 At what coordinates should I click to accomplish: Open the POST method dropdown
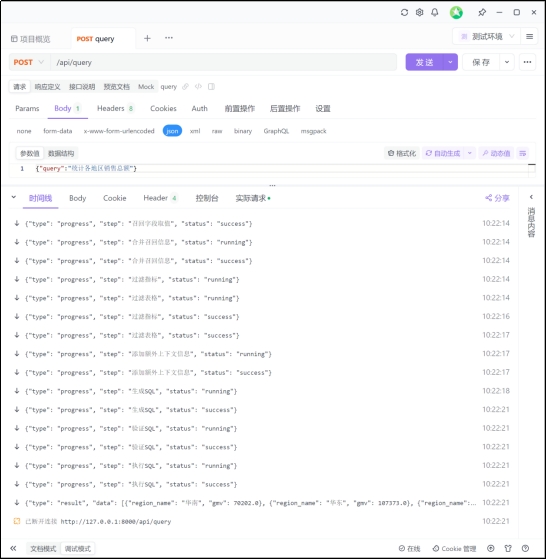tap(29, 62)
